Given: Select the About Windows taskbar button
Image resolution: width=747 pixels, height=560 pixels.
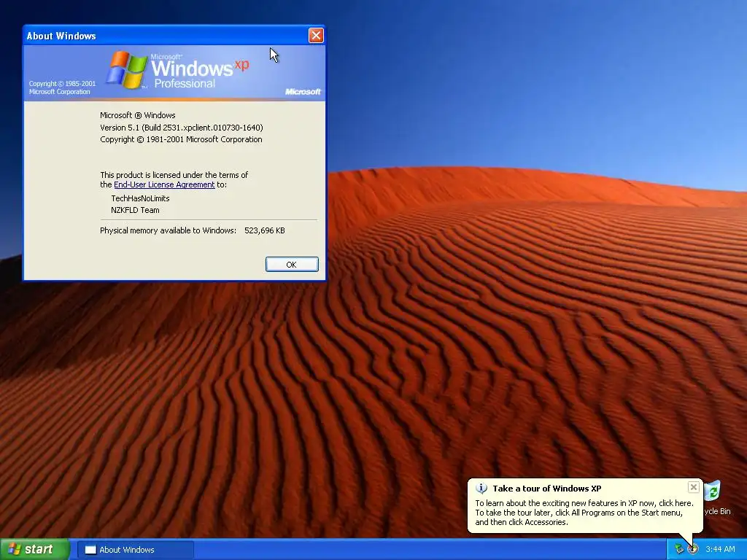Looking at the screenshot, I should pos(135,550).
